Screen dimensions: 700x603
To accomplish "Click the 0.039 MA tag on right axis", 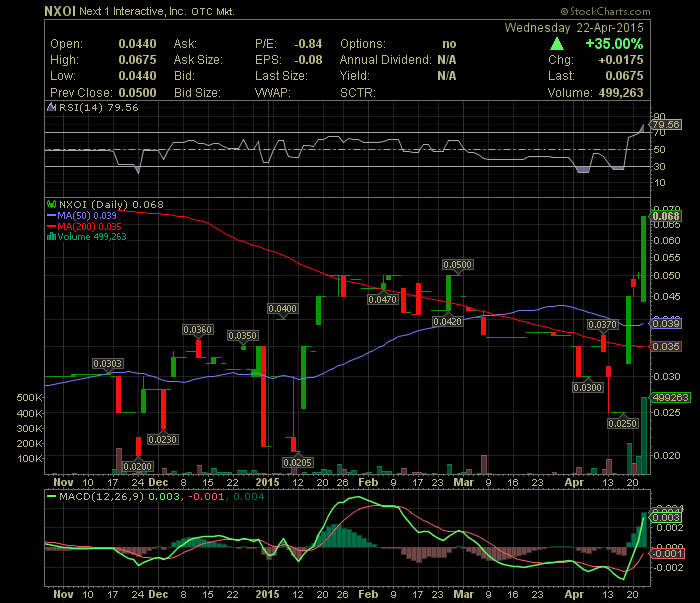I will (x=666, y=323).
